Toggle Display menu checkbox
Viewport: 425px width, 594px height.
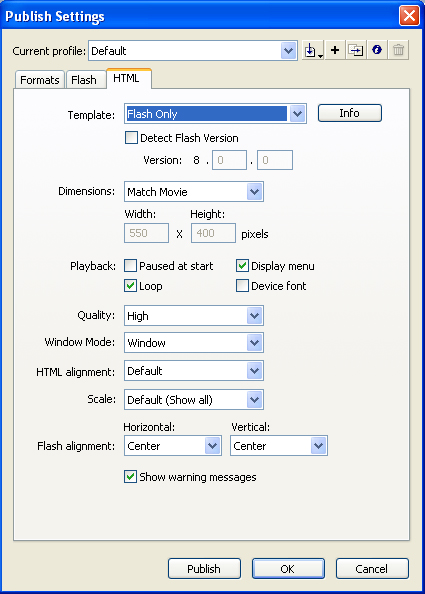pos(242,266)
